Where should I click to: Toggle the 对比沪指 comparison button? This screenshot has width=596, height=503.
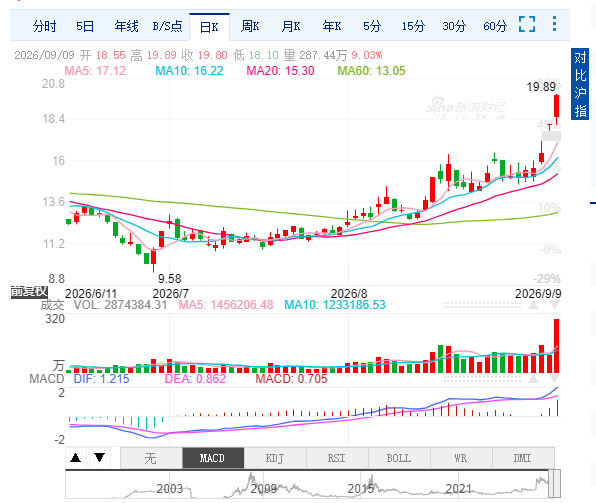pos(580,84)
